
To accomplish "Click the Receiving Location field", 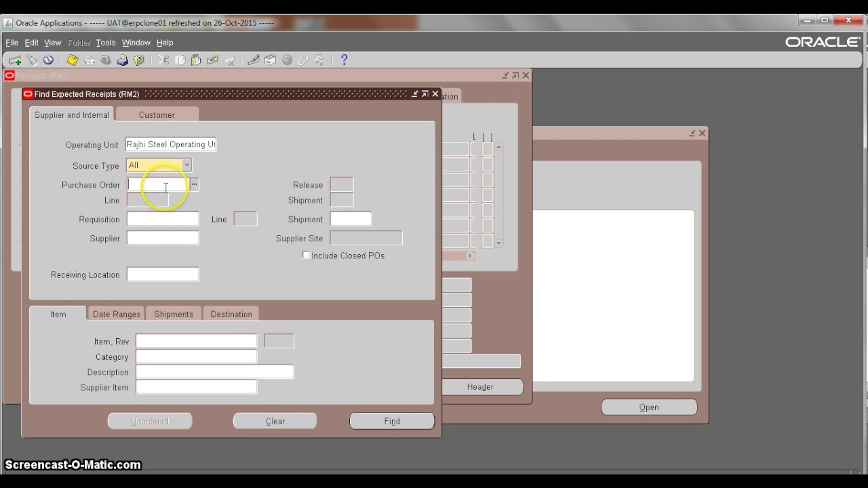I will point(163,274).
